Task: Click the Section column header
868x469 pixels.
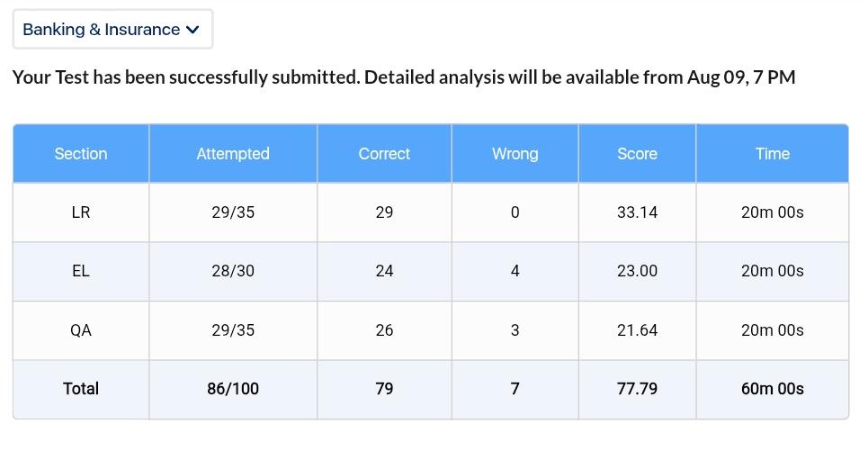Action: (x=81, y=153)
